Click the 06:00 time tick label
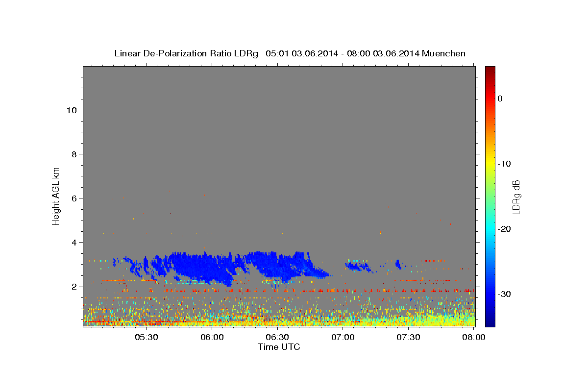The width and height of the screenshot is (588, 392). [212, 338]
